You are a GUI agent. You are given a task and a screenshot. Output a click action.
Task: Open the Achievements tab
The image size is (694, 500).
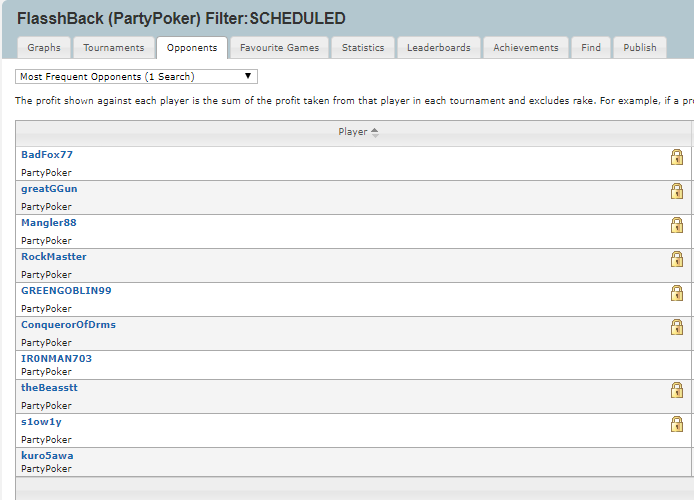[x=525, y=47]
